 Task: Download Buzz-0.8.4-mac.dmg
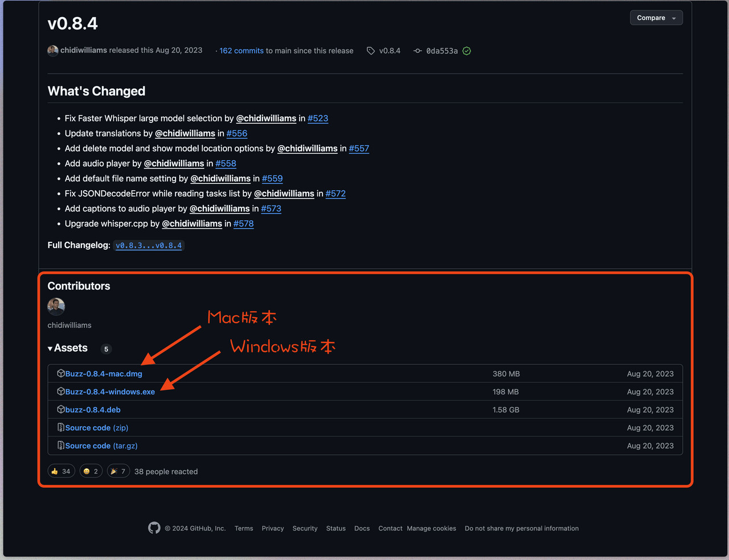104,374
